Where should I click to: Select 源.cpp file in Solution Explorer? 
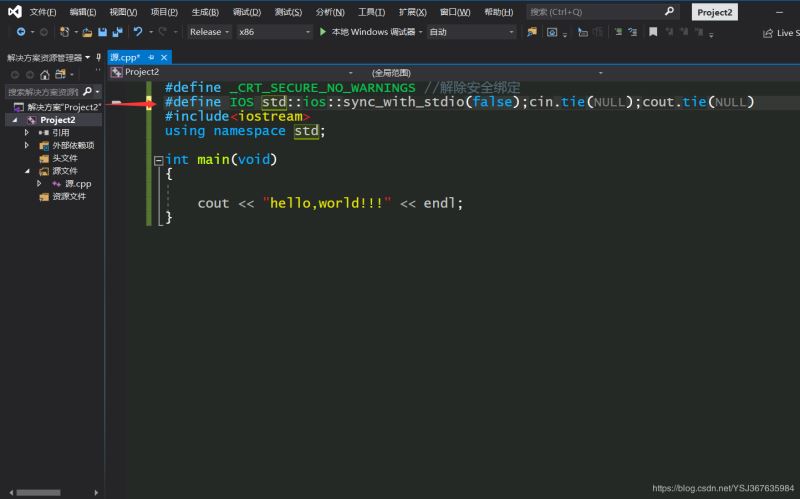pos(77,184)
